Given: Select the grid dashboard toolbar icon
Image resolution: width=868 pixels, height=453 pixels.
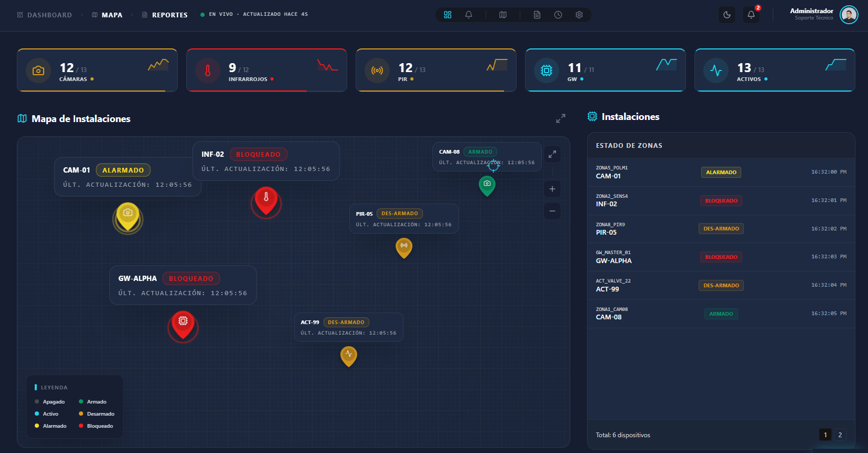Looking at the screenshot, I should click(448, 15).
